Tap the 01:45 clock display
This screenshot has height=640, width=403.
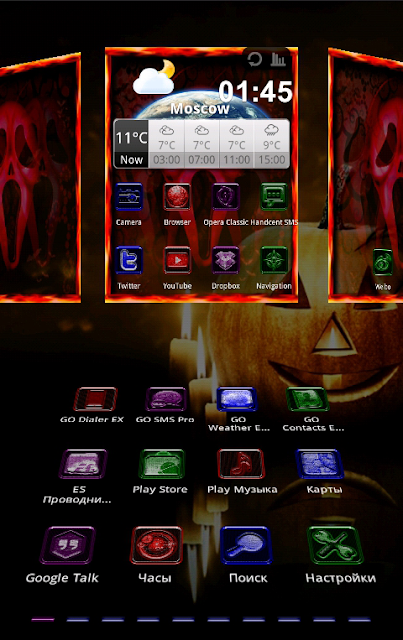[x=256, y=91]
